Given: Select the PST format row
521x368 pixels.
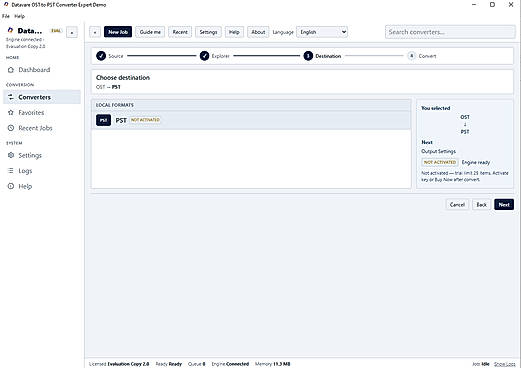Looking at the screenshot, I should point(251,120).
